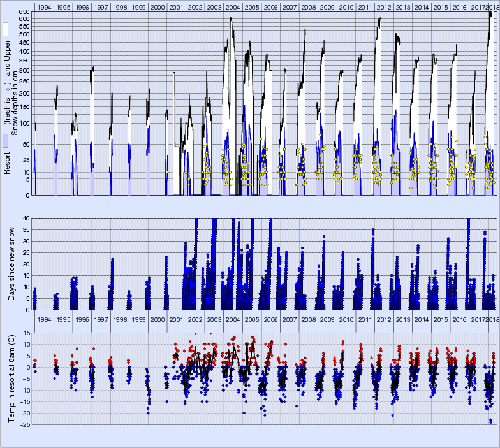The width and height of the screenshot is (500, 448).
Task: Click the 2018 label on the top year axis
Action: point(493,6)
